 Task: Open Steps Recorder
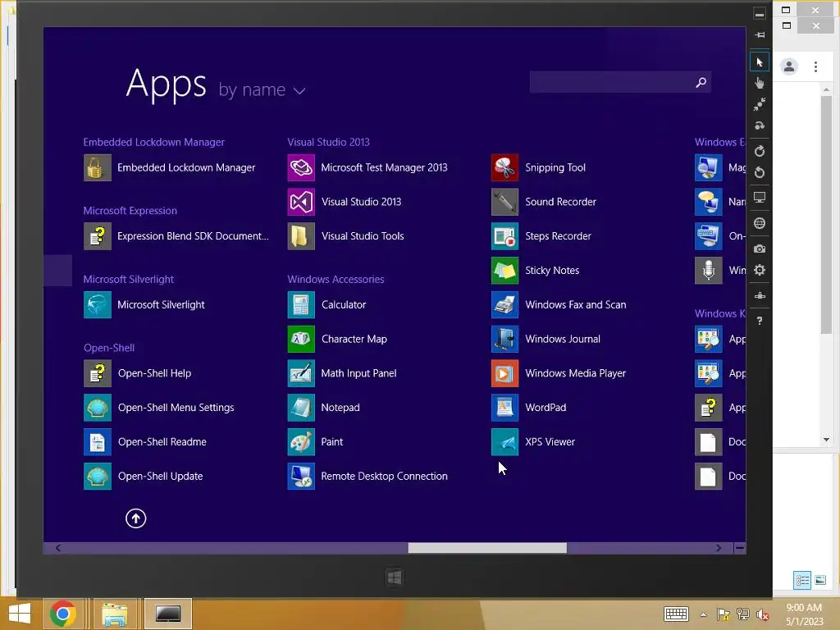coord(541,236)
